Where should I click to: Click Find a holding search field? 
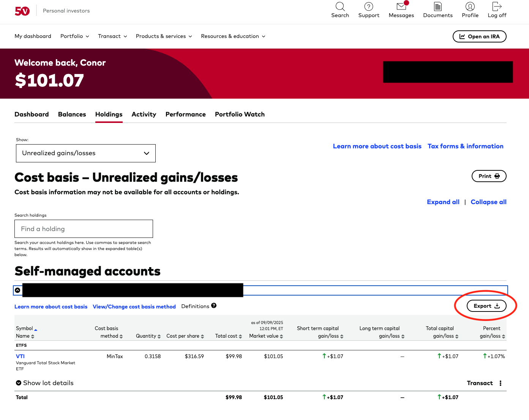tap(84, 229)
